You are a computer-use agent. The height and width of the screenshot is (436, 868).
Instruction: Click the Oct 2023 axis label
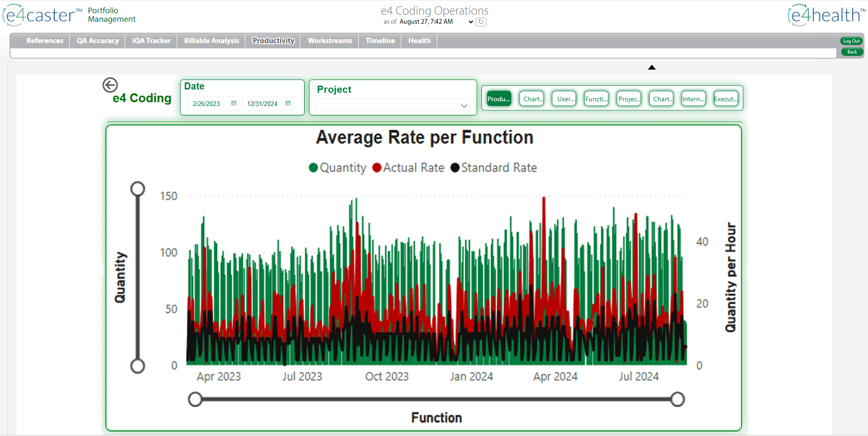(387, 376)
